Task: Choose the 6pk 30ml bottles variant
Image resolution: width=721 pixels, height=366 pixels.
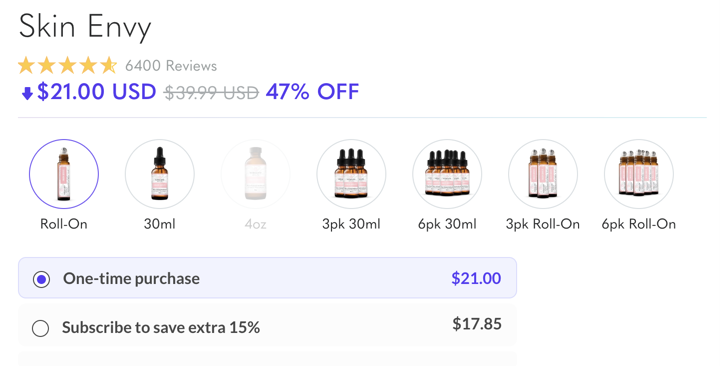Action: point(447,174)
